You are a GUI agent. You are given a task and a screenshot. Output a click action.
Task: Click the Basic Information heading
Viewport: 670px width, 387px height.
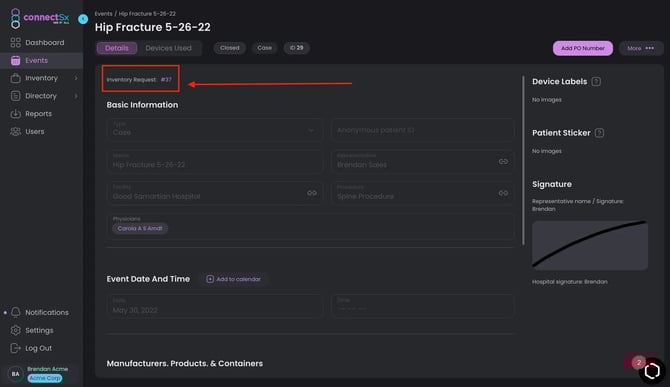[x=142, y=105]
